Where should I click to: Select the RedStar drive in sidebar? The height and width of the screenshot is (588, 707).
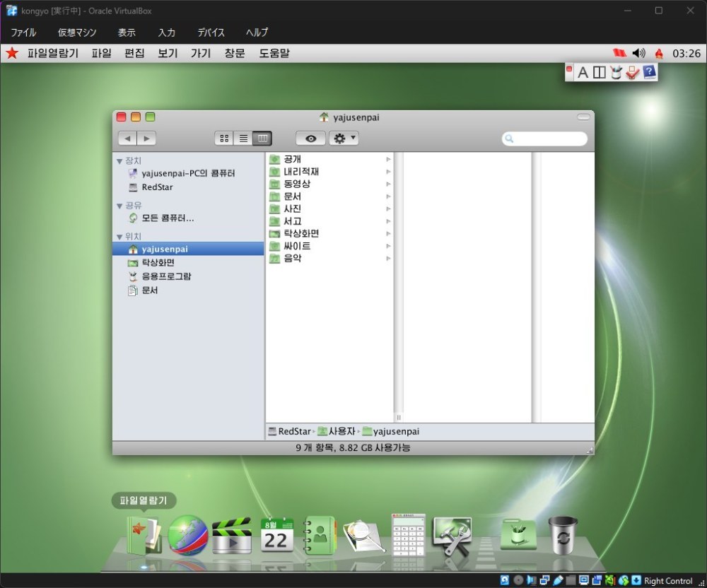[188, 187]
